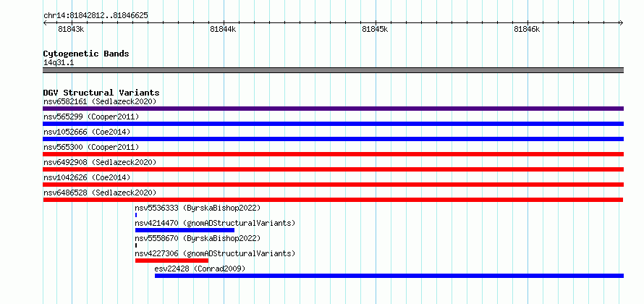Click the nsv6492908 (Sedlazeck2020) label
The image size is (644, 304).
[100, 162]
